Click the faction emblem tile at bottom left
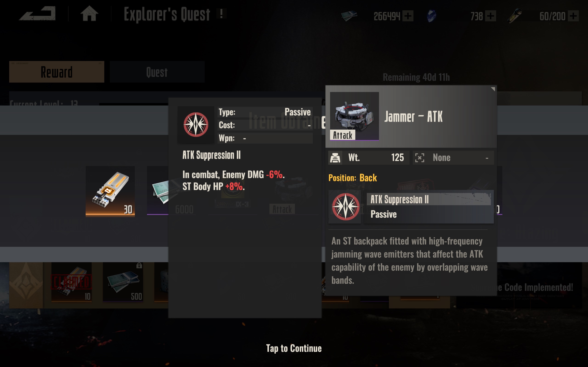 tap(26, 285)
